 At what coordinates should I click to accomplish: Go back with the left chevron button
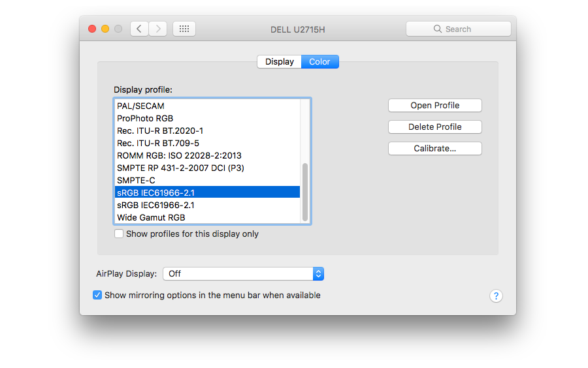139,29
